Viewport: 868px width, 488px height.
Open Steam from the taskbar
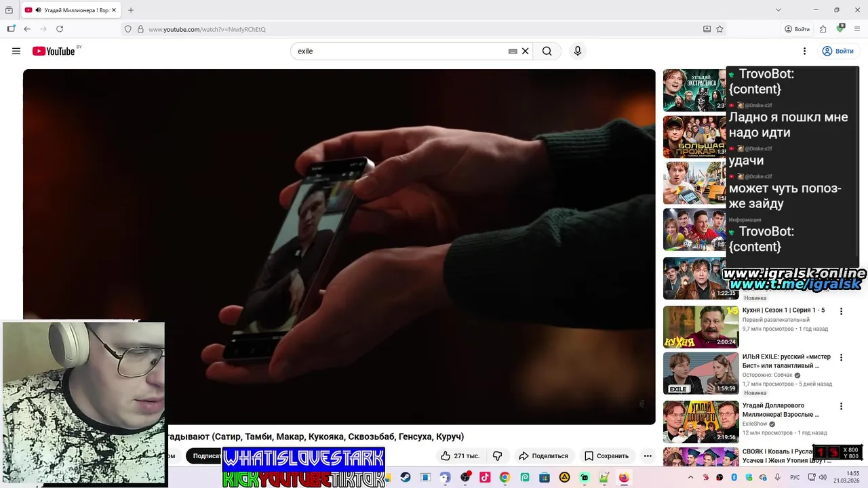tap(406, 477)
